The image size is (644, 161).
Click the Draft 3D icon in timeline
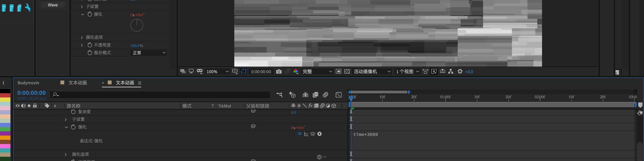coord(292,95)
